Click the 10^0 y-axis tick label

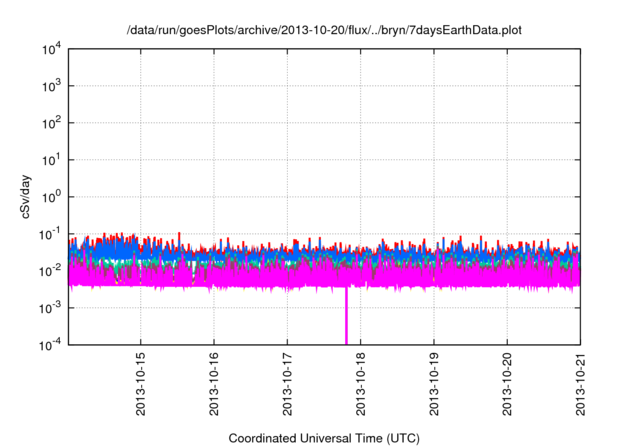pyautogui.click(x=52, y=197)
